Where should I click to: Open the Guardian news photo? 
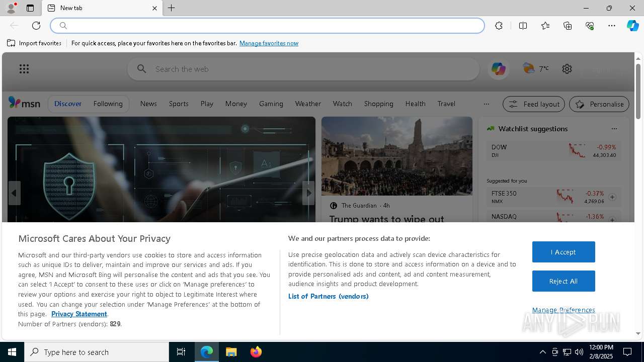tap(397, 156)
